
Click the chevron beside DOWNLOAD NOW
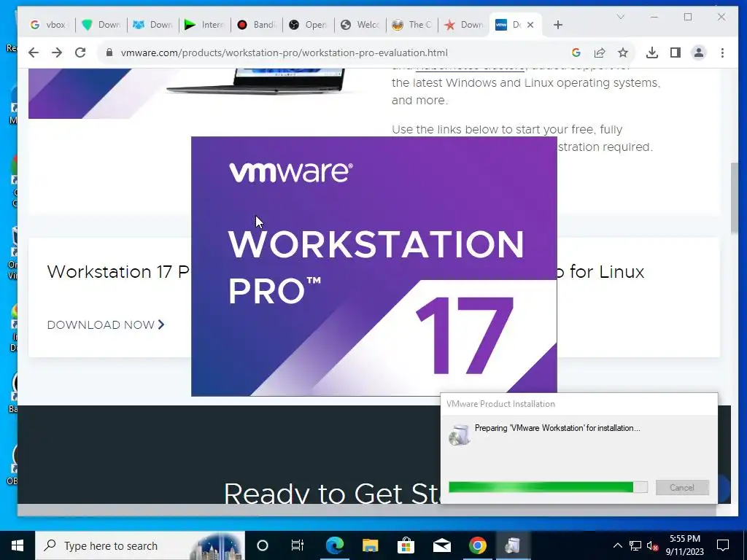point(161,324)
